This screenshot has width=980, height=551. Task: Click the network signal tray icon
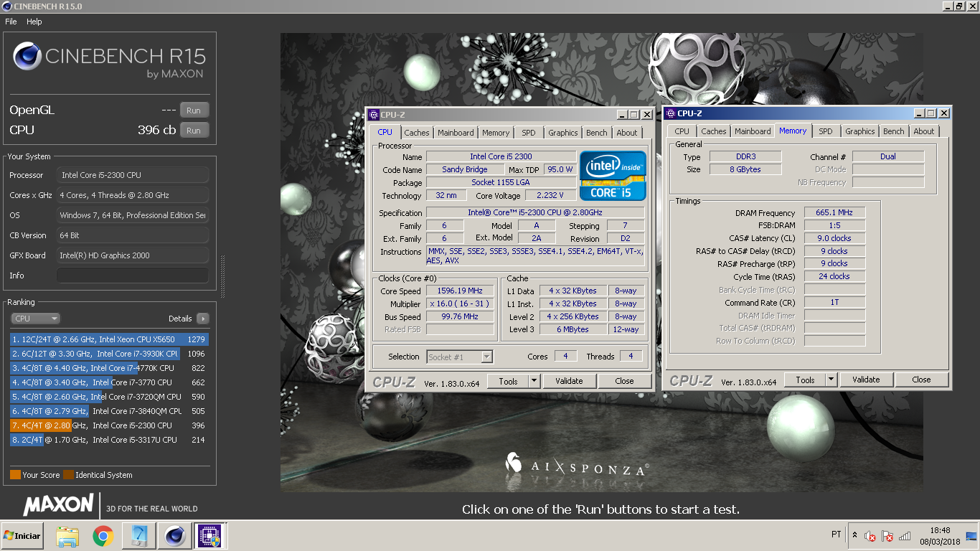pyautogui.click(x=905, y=536)
